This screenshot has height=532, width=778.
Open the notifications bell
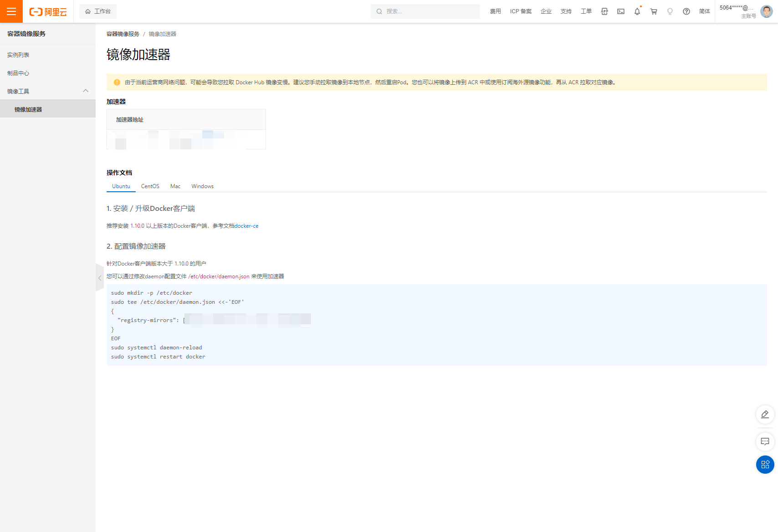637,11
